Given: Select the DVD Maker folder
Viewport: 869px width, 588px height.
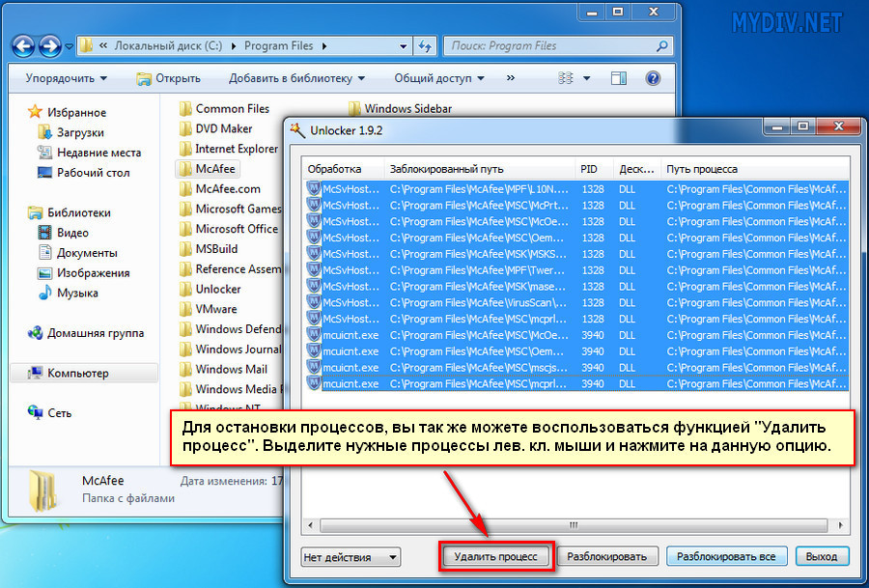Looking at the screenshot, I should [215, 128].
